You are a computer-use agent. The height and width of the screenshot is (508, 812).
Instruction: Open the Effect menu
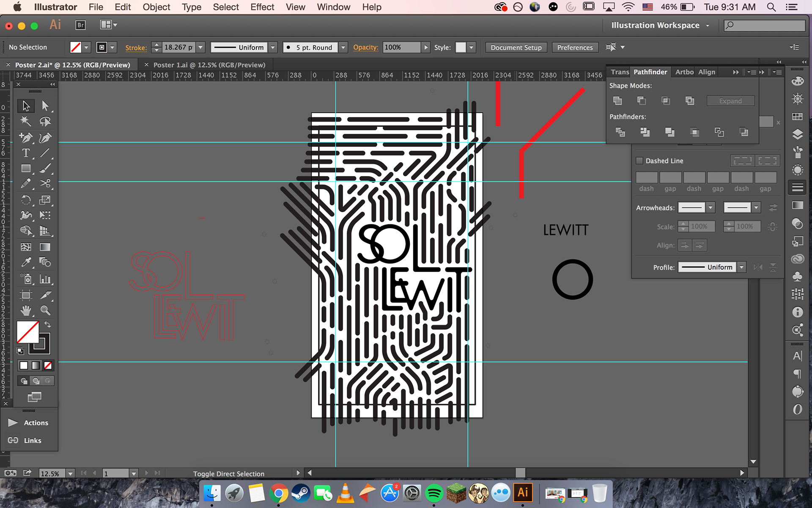click(262, 7)
